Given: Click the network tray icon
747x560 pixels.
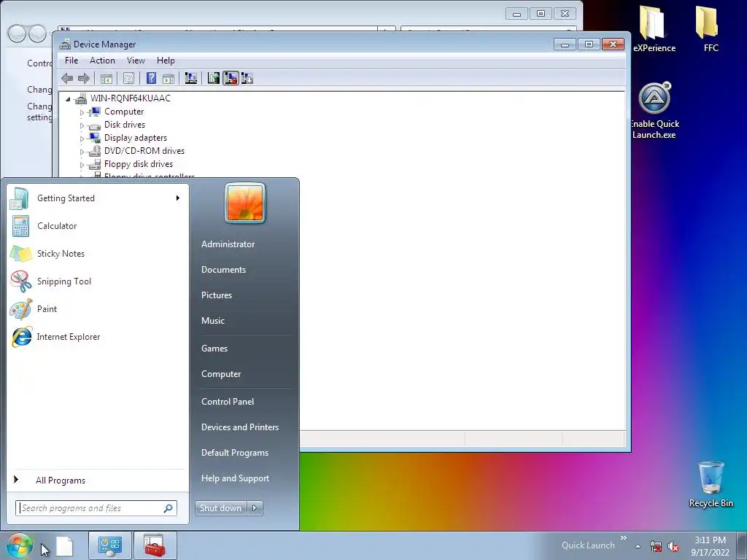Looking at the screenshot, I should click(x=656, y=547).
